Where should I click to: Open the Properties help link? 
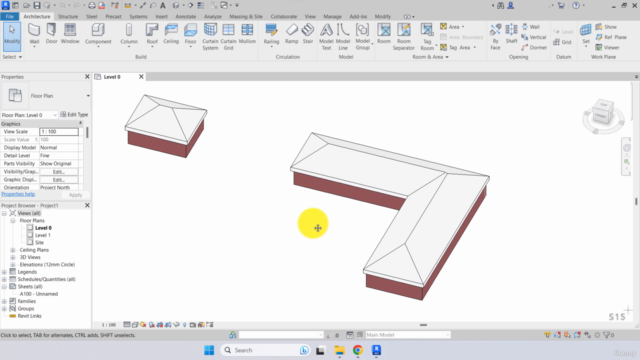pyautogui.click(x=18, y=194)
